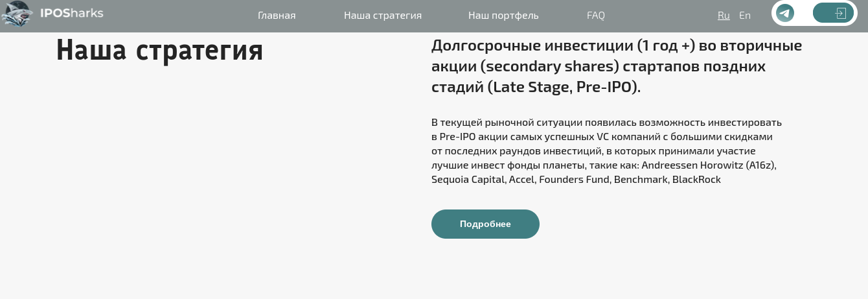Navigate to the FAQ section
This screenshot has width=868, height=299.
[596, 16]
